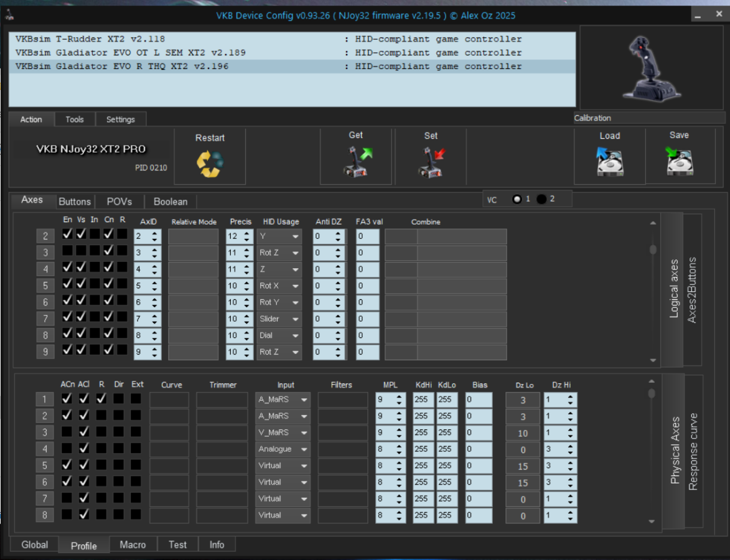Select the Gladiator EVO OT L SEM device
The height and width of the screenshot is (560, 730).
(x=292, y=53)
